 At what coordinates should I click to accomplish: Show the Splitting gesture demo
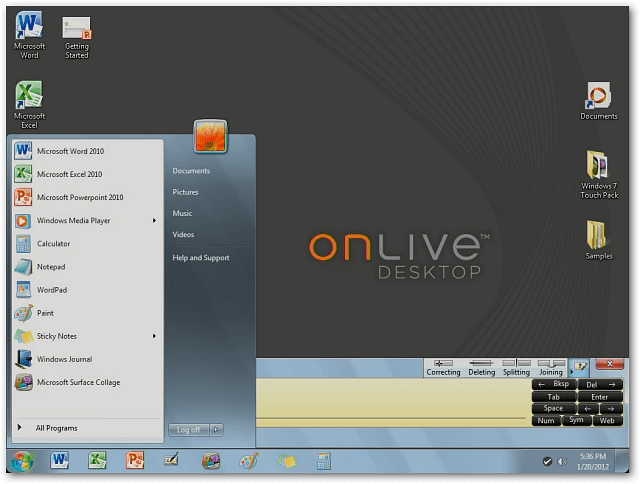tap(516, 368)
